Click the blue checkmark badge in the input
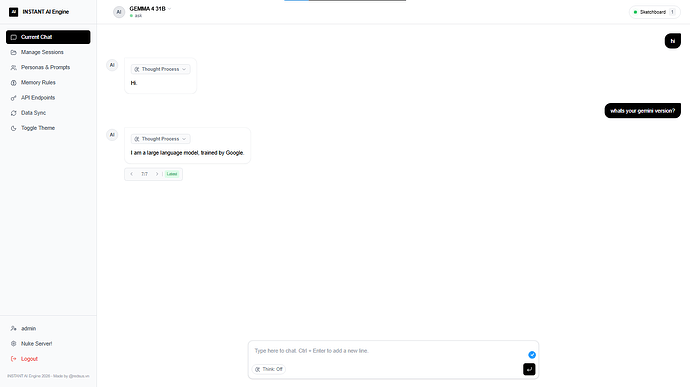 click(x=532, y=355)
